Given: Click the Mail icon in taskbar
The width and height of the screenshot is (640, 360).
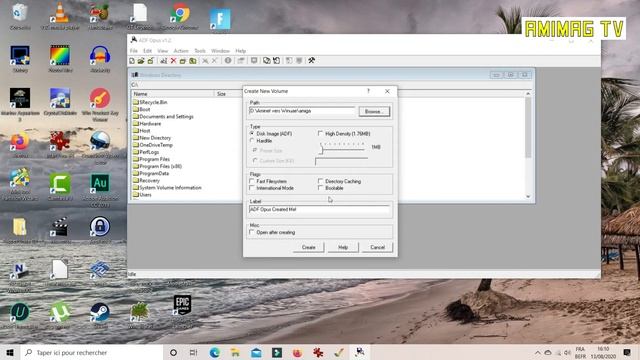Looking at the screenshot, I should 256,353.
